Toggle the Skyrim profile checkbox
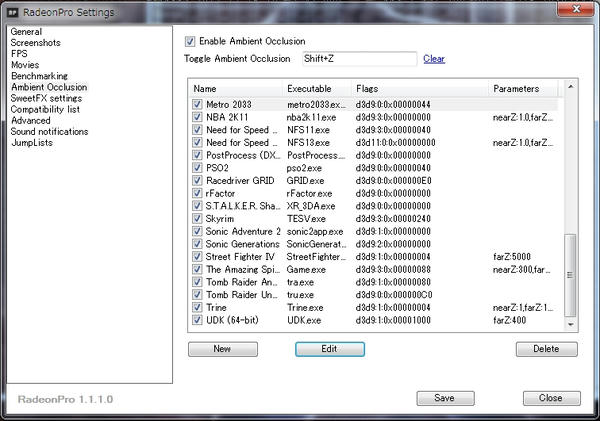This screenshot has width=600, height=421. tap(197, 219)
